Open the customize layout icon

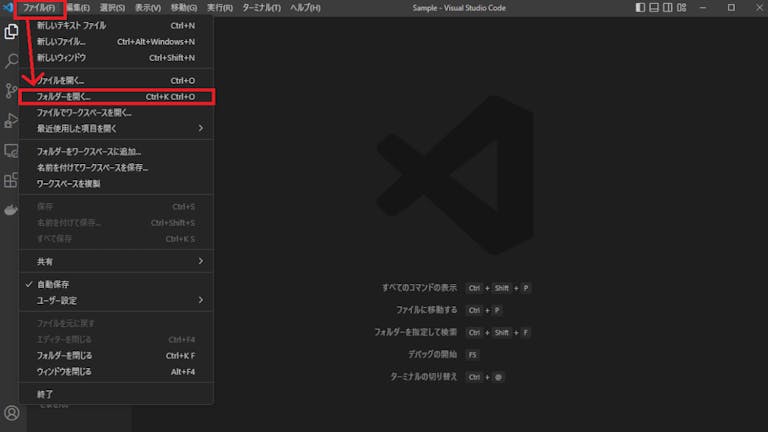point(682,7)
